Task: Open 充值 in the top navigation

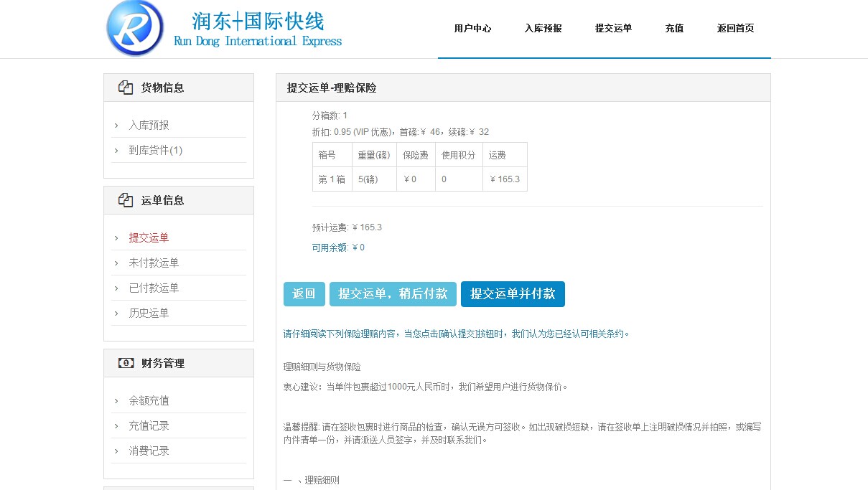Action: coord(674,29)
